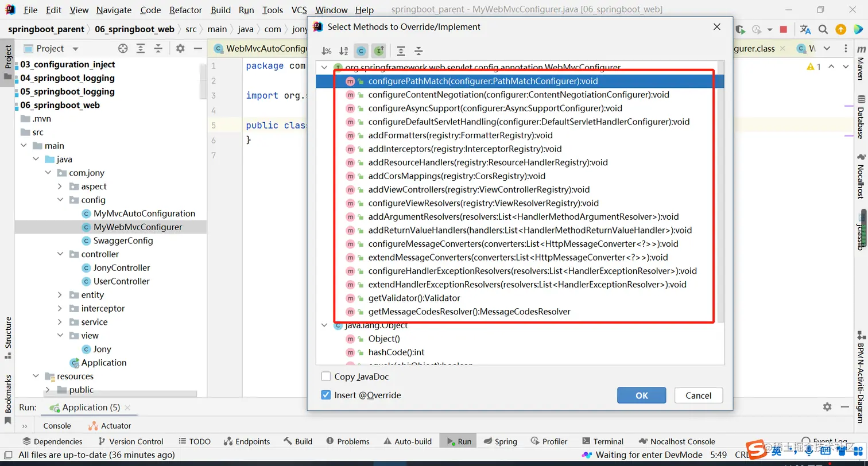Collapse all in Project panel

[x=158, y=49]
